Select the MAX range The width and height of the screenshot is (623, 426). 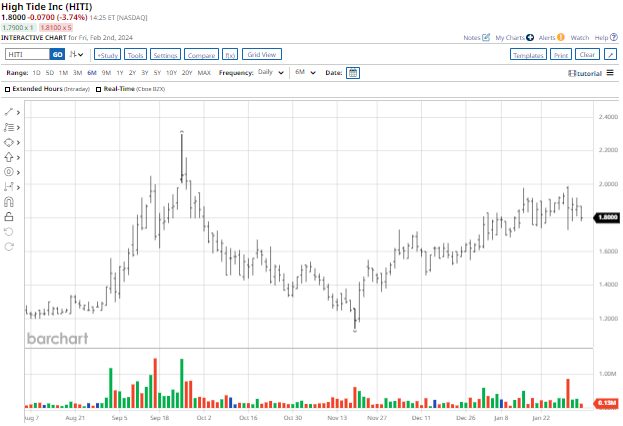[x=204, y=73]
